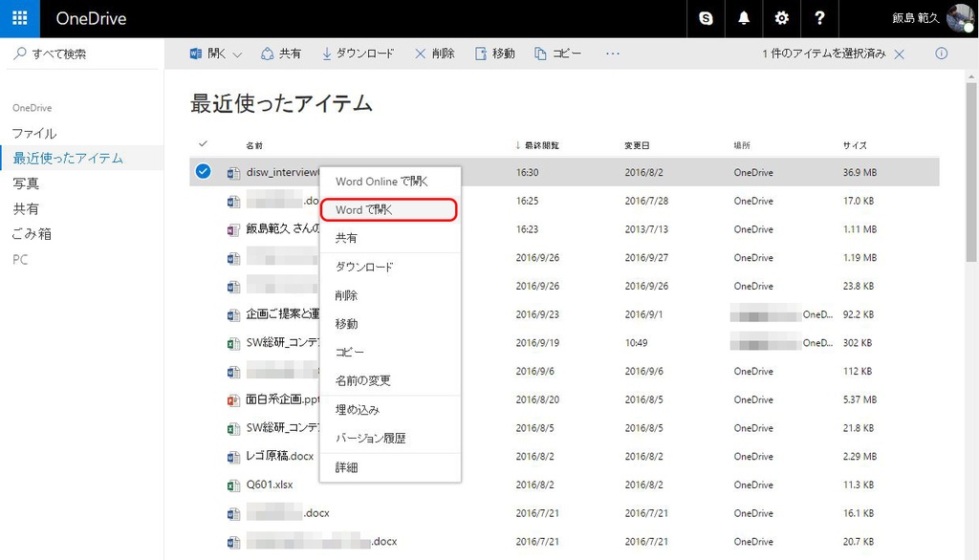Sort by サイズ column header

click(x=855, y=145)
